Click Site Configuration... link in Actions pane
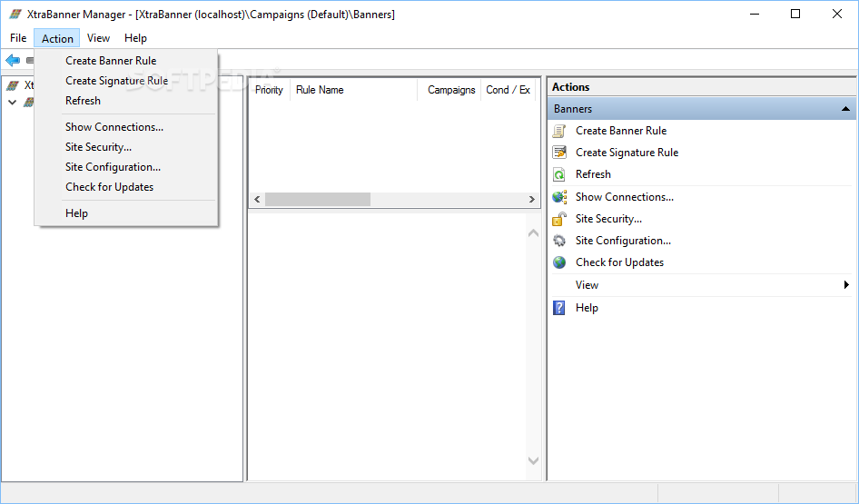 pos(623,241)
